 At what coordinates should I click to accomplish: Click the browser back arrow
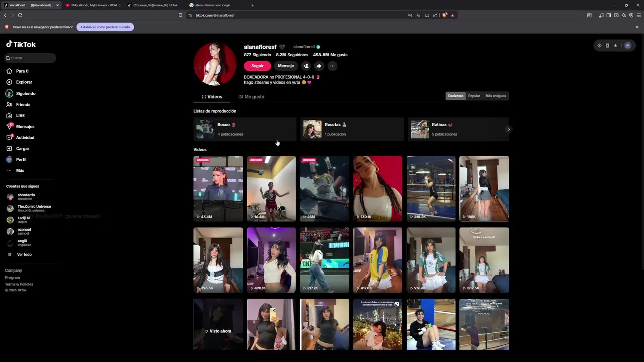point(5,15)
